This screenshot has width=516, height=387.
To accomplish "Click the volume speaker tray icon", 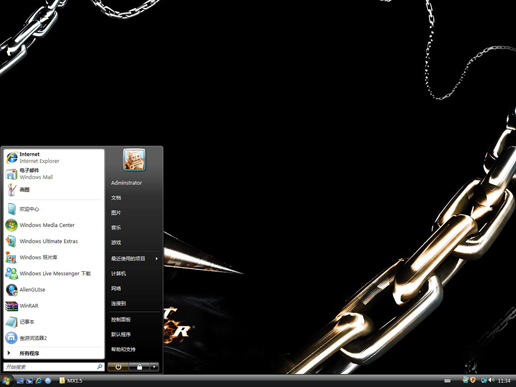I will pyautogui.click(x=491, y=380).
